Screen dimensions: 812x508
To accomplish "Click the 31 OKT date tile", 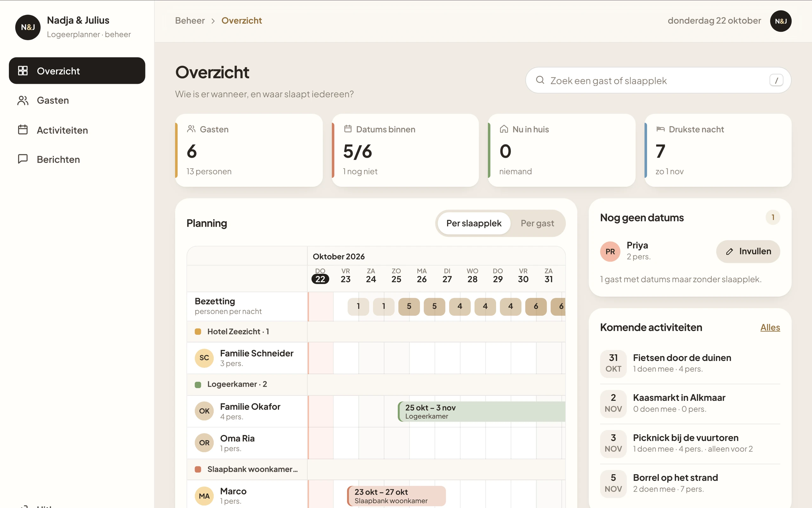I will click(613, 364).
